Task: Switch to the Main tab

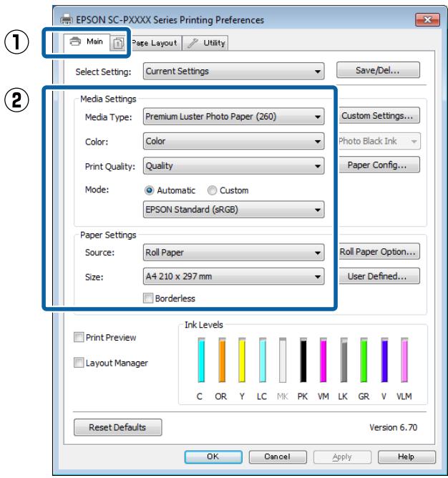Action: tap(87, 42)
